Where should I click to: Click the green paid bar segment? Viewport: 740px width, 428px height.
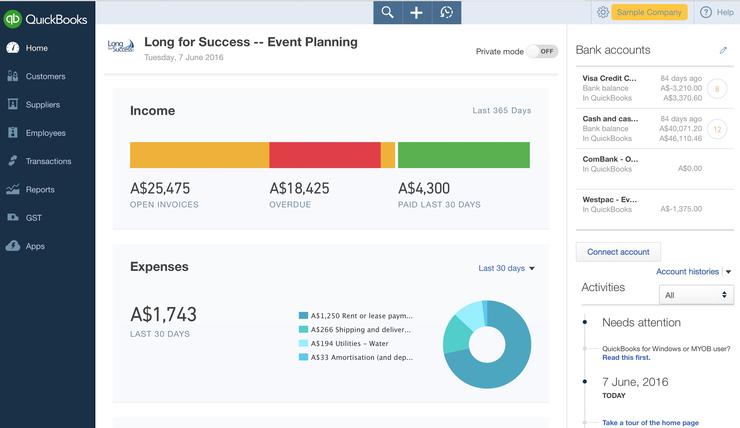point(464,155)
